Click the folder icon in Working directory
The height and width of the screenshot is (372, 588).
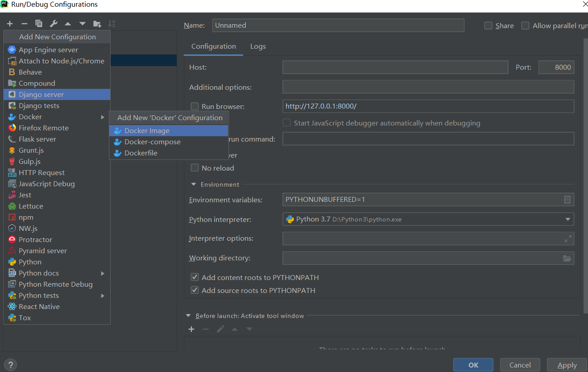point(567,258)
